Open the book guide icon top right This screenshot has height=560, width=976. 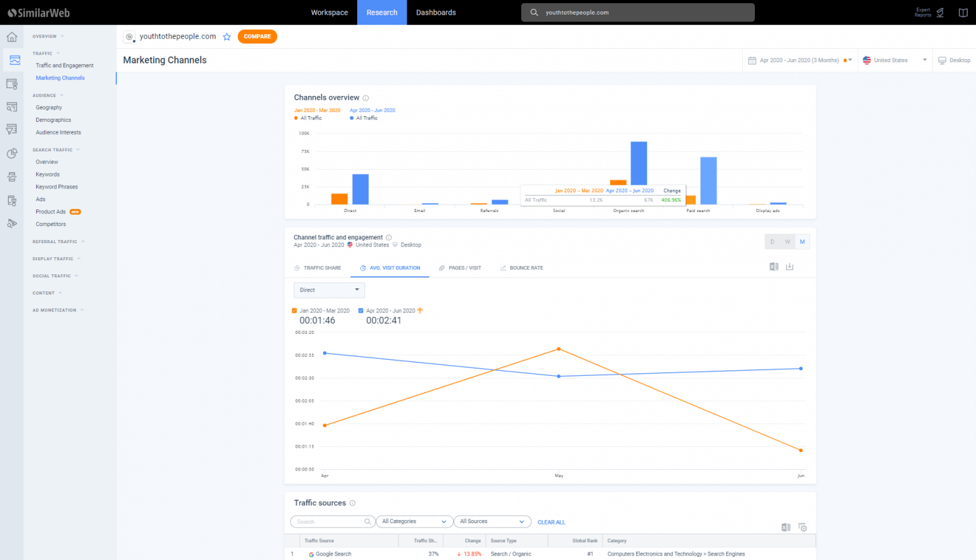(x=963, y=13)
